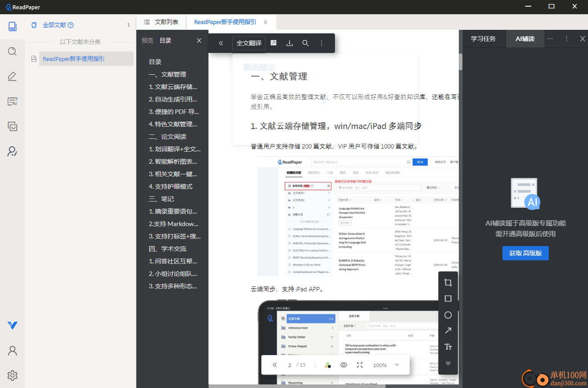
Task: Go to outline item 2.小组讨论组队...
Action: (173, 274)
